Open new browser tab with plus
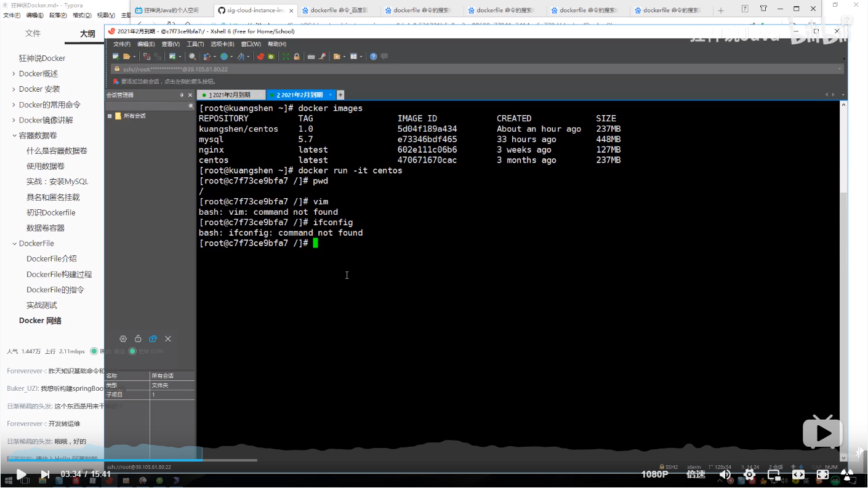Image resolution: width=868 pixels, height=488 pixels. coord(721,10)
